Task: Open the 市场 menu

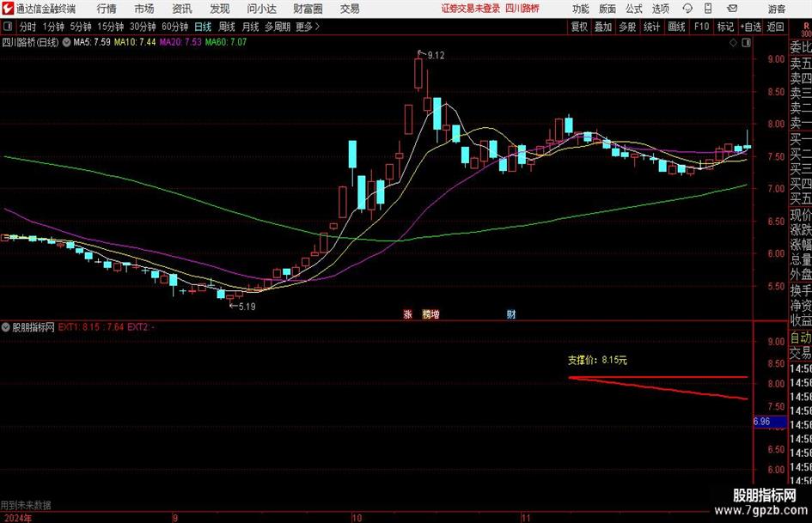Action: click(144, 9)
